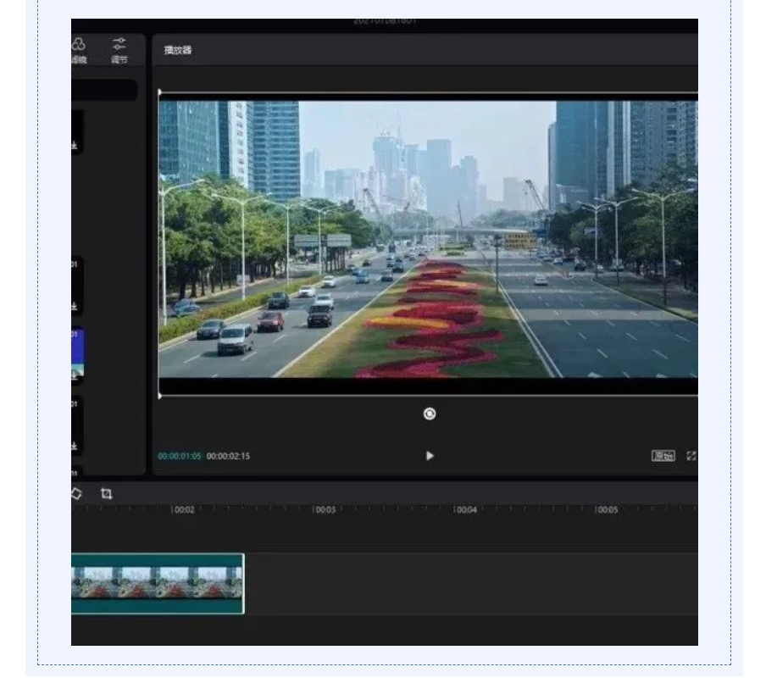The width and height of the screenshot is (777, 700).
Task: Click the bottom-left corner handle of the preview frame
Action: pyautogui.click(x=159, y=395)
